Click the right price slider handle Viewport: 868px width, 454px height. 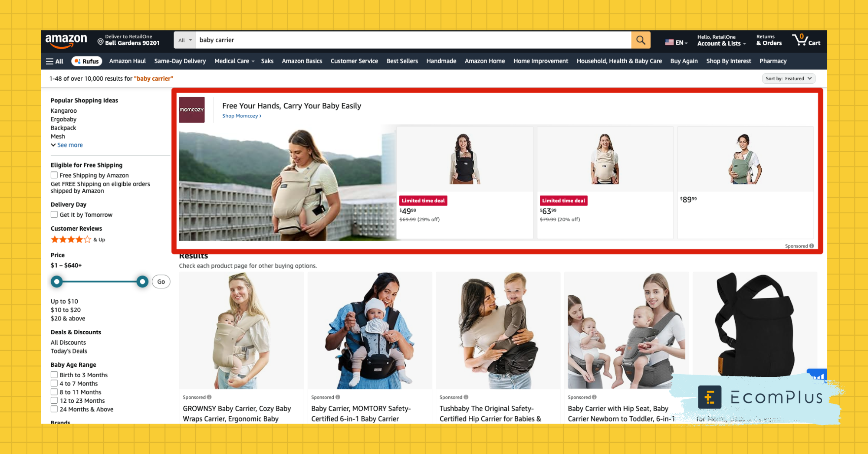pyautogui.click(x=142, y=281)
